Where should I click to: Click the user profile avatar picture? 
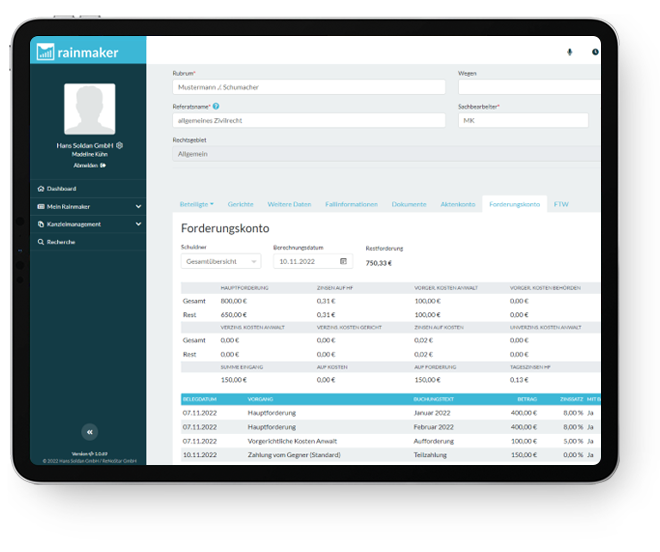coord(90,109)
